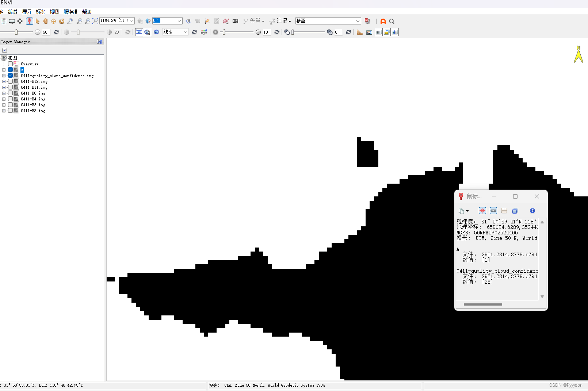Expand the layer A tree node
Viewport: 588px width, 391px height.
[4, 70]
